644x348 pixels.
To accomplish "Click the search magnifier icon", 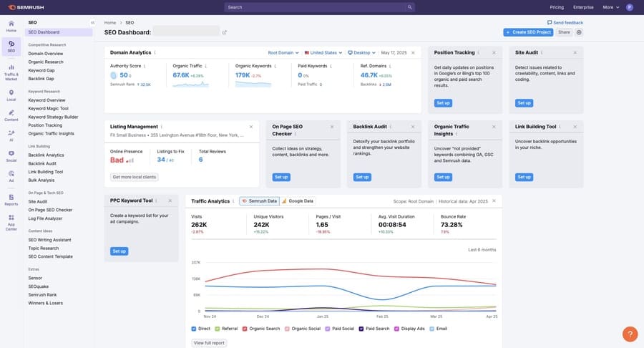I will pos(409,7).
